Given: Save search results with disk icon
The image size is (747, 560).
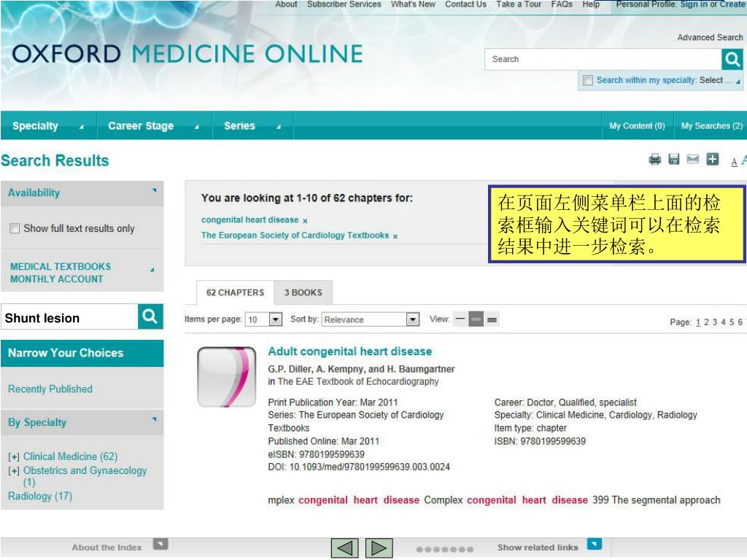Looking at the screenshot, I should [673, 159].
